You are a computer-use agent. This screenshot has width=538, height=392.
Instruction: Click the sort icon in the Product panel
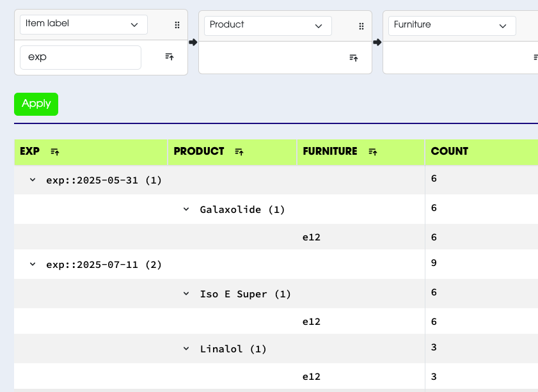point(354,58)
